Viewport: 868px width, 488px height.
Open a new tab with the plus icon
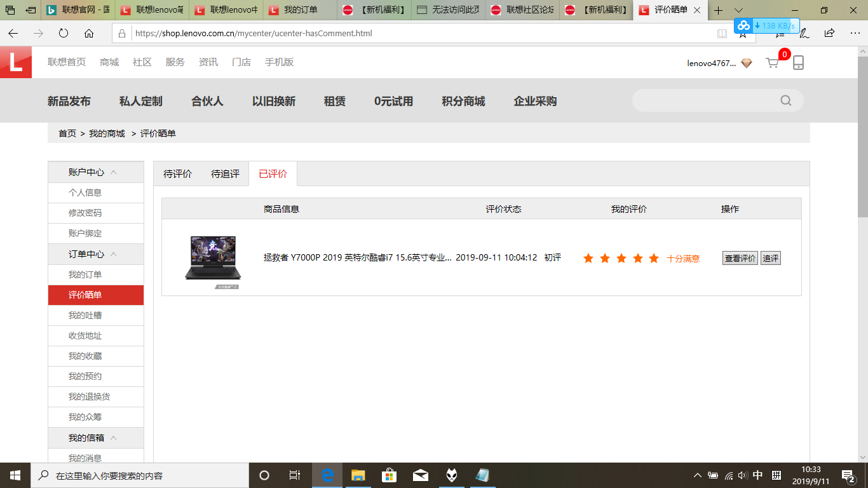coord(719,10)
